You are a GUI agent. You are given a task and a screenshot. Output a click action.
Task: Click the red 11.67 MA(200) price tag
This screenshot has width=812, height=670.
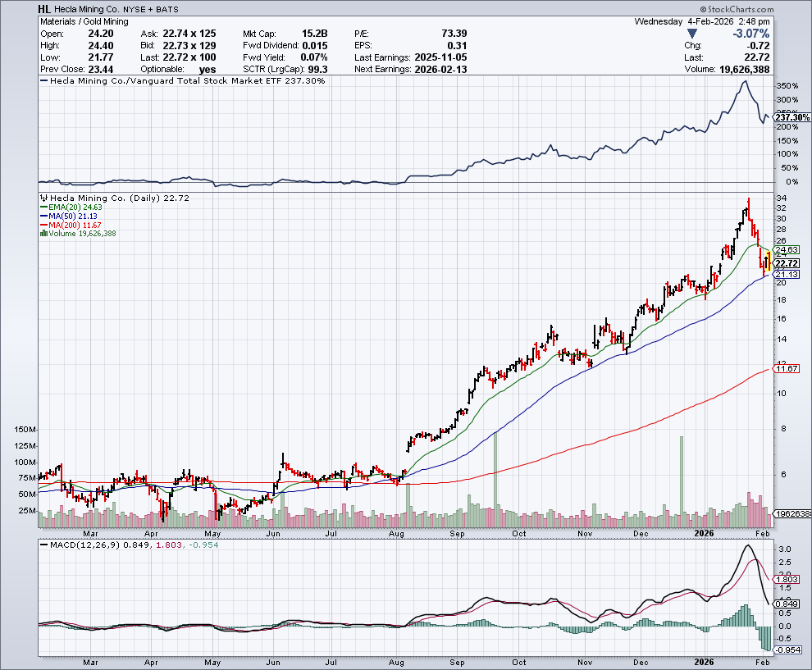787,369
